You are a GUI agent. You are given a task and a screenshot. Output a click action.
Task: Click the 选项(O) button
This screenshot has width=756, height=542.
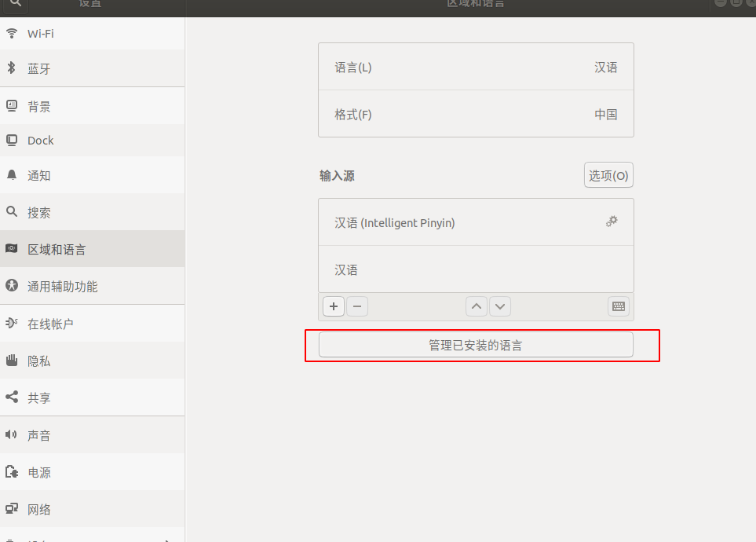pyautogui.click(x=608, y=175)
